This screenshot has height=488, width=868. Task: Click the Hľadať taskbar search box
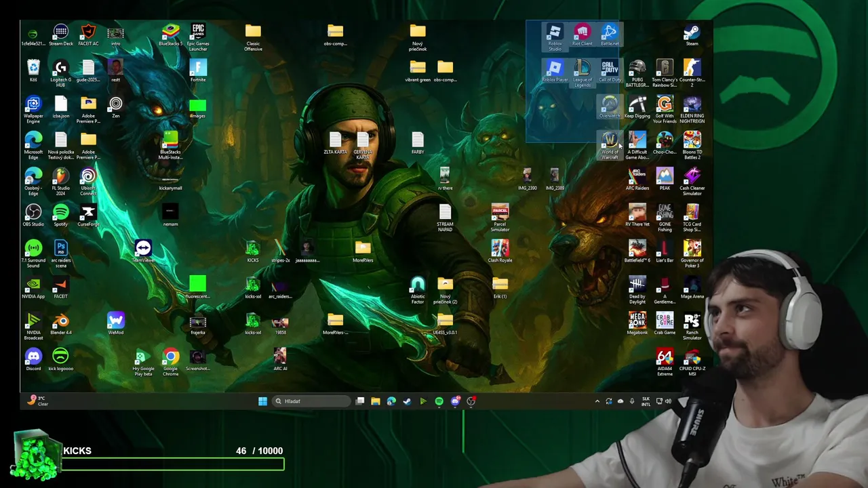click(311, 401)
